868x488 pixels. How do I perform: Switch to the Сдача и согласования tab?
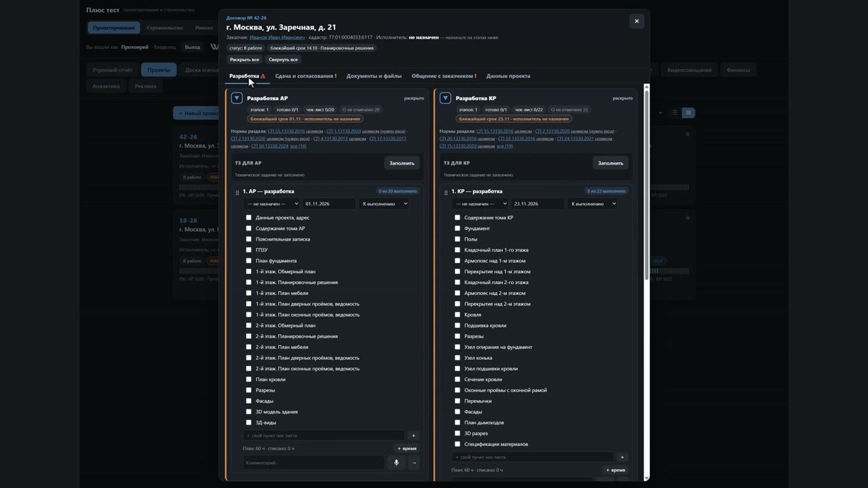click(306, 76)
